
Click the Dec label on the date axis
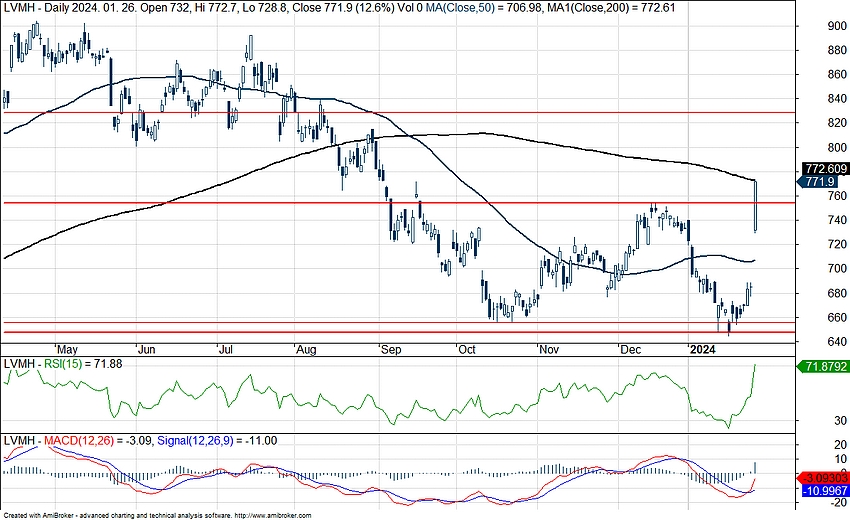pyautogui.click(x=630, y=351)
